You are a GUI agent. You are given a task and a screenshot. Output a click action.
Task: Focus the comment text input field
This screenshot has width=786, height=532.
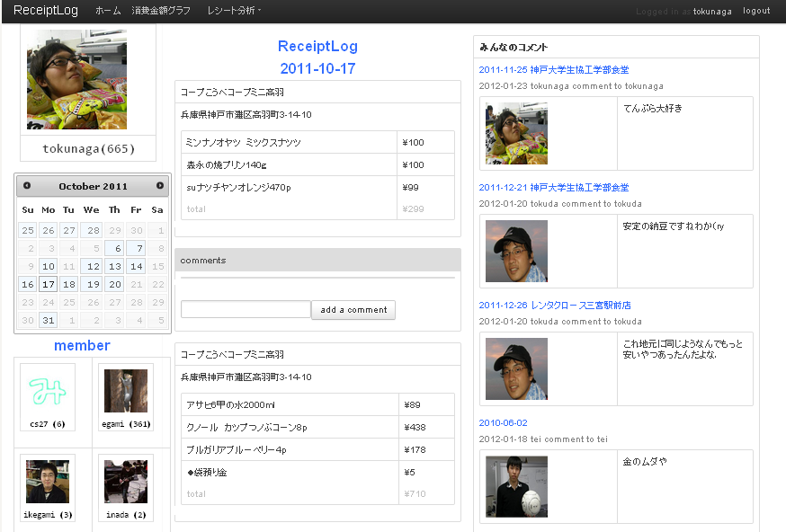246,309
